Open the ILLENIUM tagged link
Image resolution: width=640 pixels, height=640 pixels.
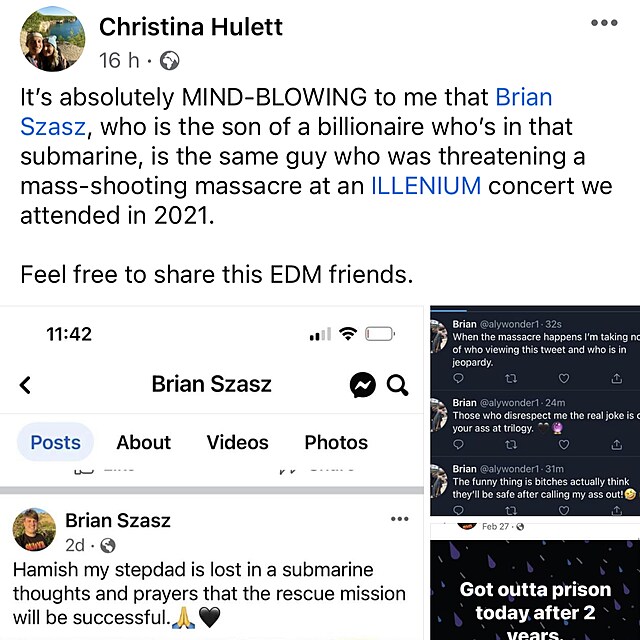426,185
